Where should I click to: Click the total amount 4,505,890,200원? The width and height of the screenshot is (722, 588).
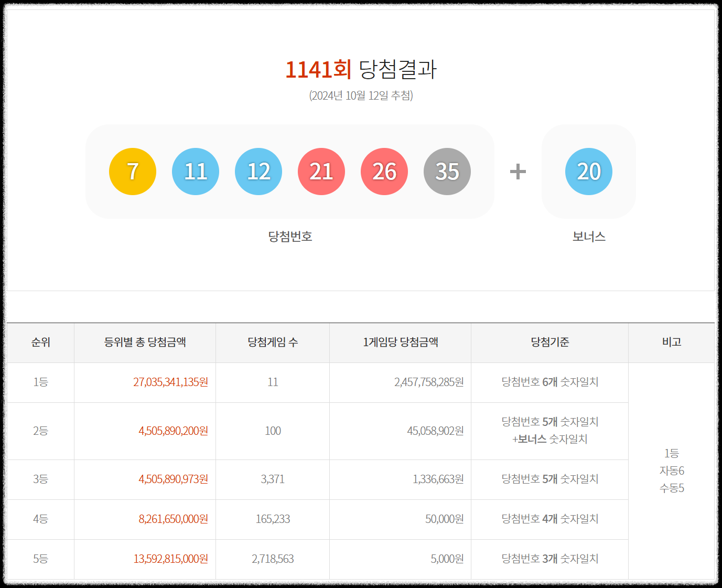coord(173,431)
